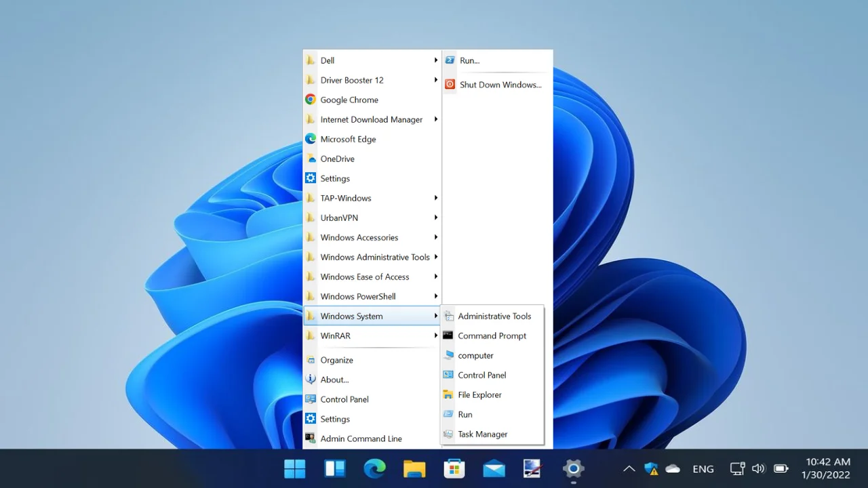Viewport: 868px width, 488px height.
Task: Open the Mail app on taskbar
Action: 494,468
